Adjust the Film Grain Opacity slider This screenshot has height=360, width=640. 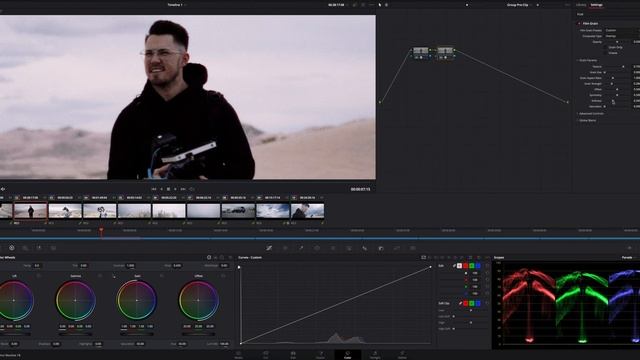[617, 42]
